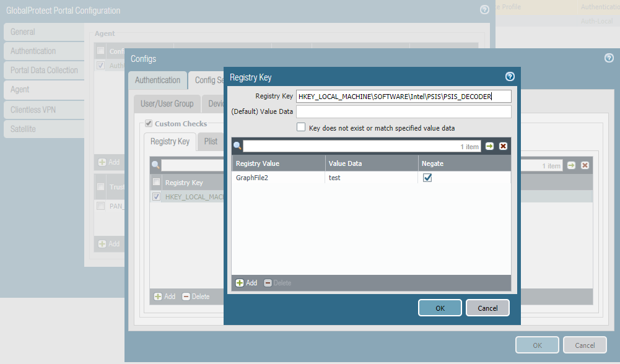Switch to the Plist tab
620x364 pixels.
click(x=210, y=141)
